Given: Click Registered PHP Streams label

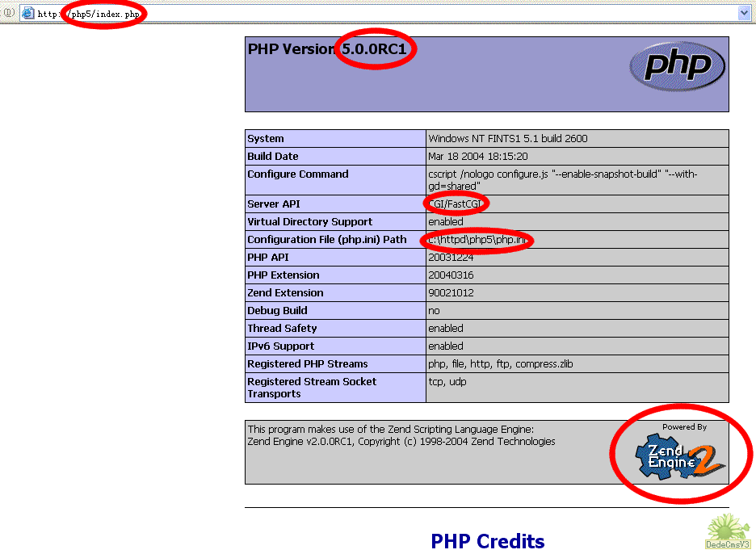Looking at the screenshot, I should point(308,364).
